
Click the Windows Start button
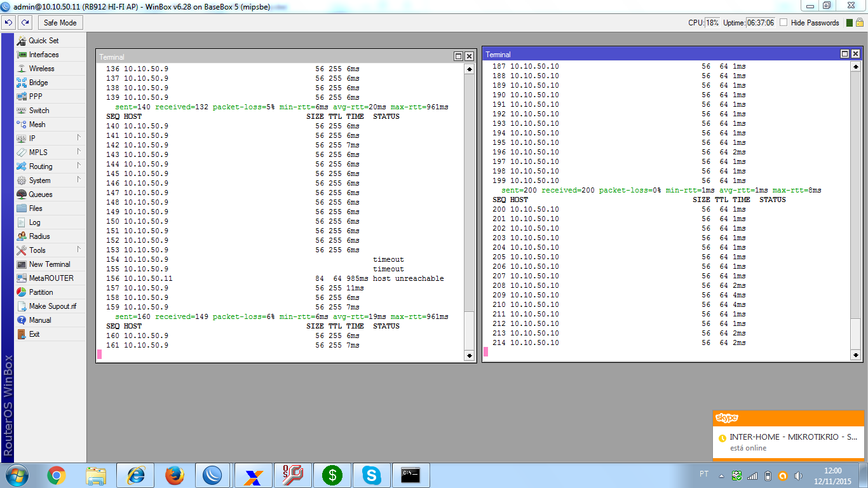(17, 475)
